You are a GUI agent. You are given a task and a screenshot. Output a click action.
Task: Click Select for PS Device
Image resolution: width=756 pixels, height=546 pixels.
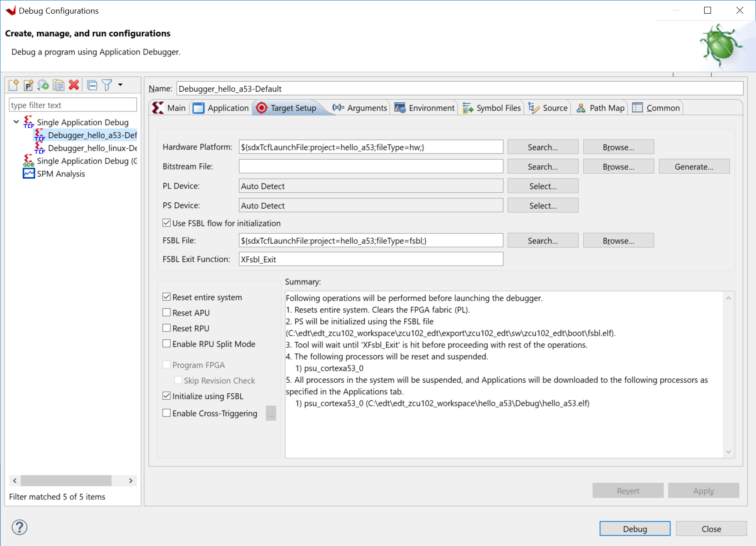(x=543, y=205)
